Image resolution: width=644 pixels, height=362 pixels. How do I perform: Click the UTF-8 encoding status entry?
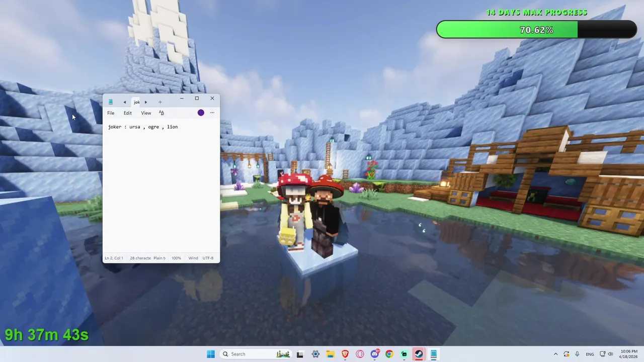(x=208, y=258)
